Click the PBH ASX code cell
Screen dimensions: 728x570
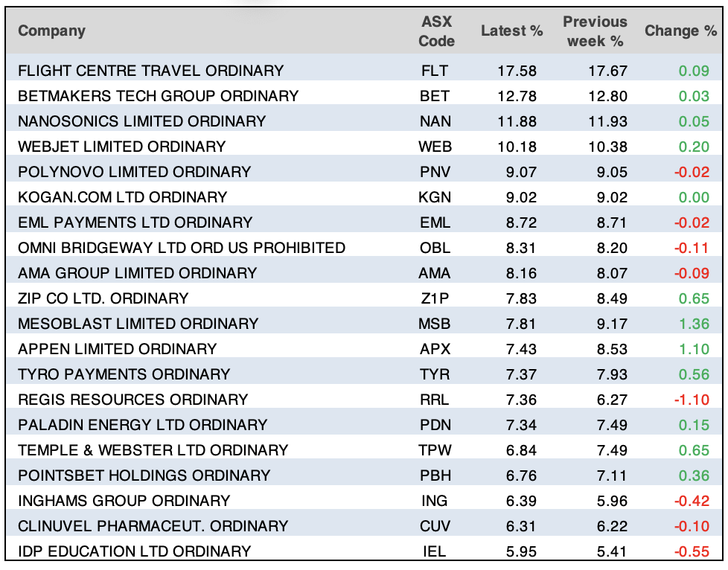point(435,475)
